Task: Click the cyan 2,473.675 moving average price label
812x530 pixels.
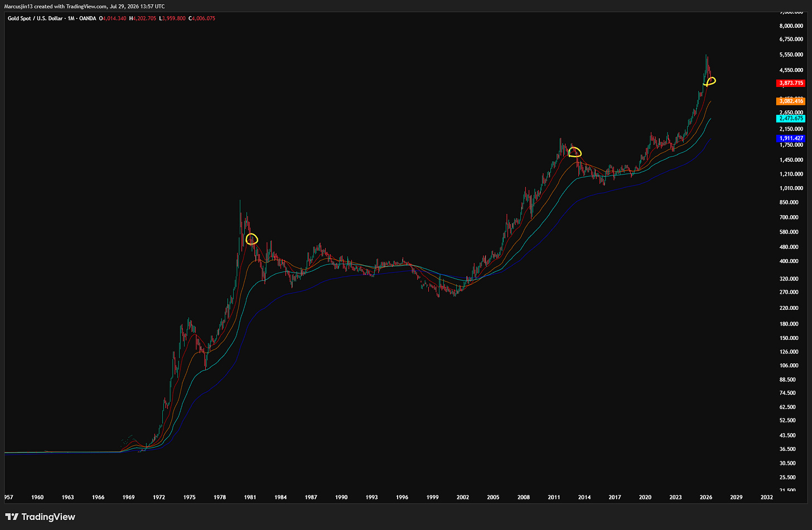Action: pyautogui.click(x=790, y=119)
